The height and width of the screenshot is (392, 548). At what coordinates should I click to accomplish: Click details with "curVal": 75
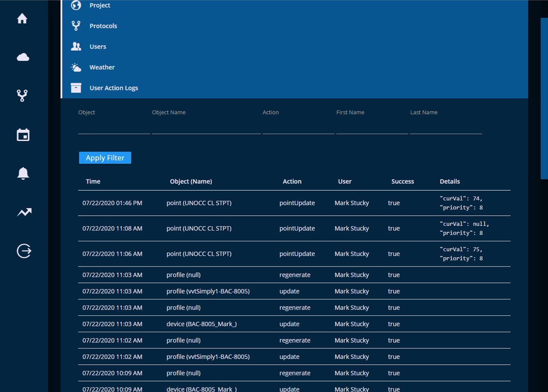click(461, 254)
